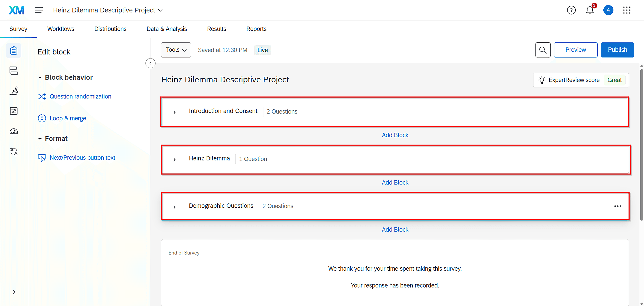The height and width of the screenshot is (306, 644).
Task: Switch to the Data & Analysis tab
Action: coord(167,29)
